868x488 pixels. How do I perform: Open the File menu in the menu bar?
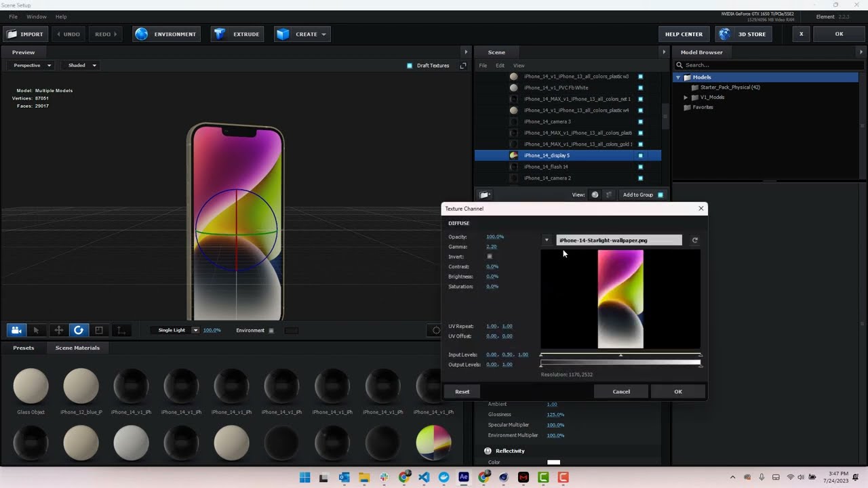click(13, 16)
